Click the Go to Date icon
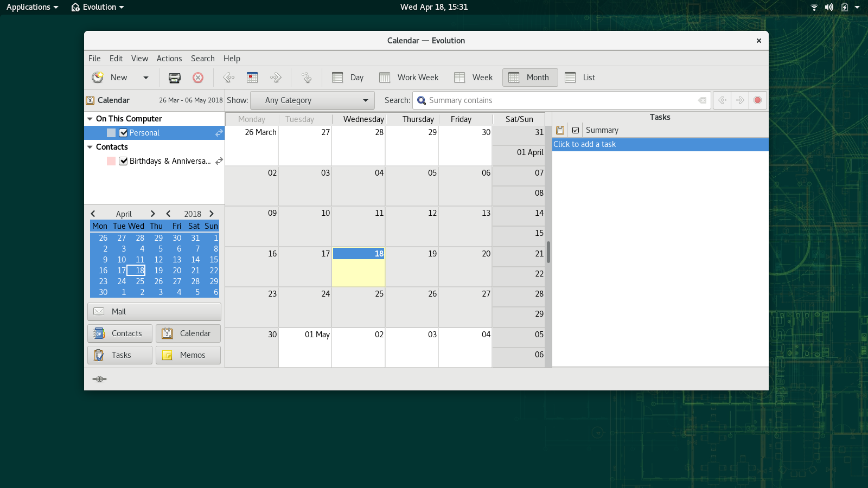 (x=307, y=78)
